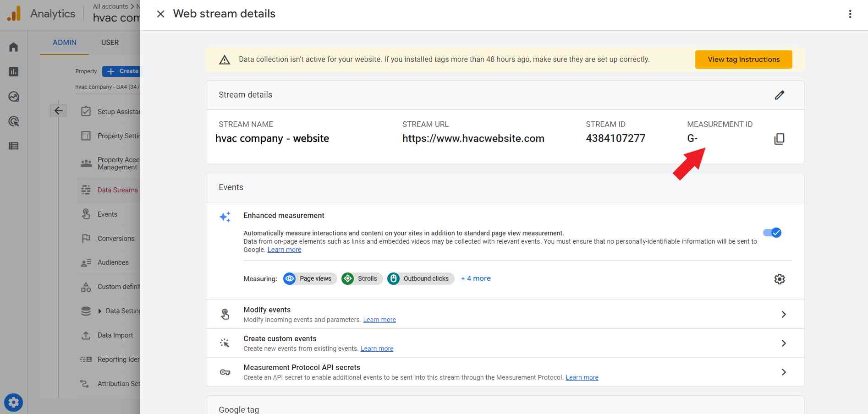
Task: Open Enhanced measurement settings gear
Action: click(780, 278)
